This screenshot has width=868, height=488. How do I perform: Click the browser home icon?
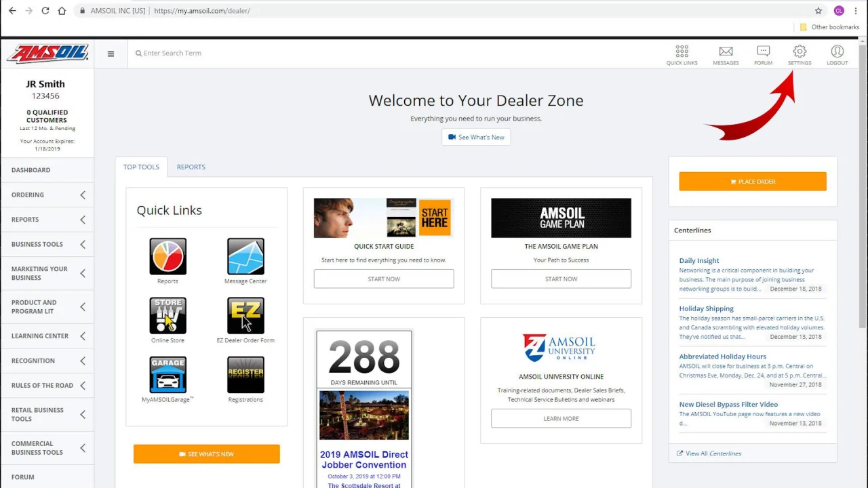(62, 11)
